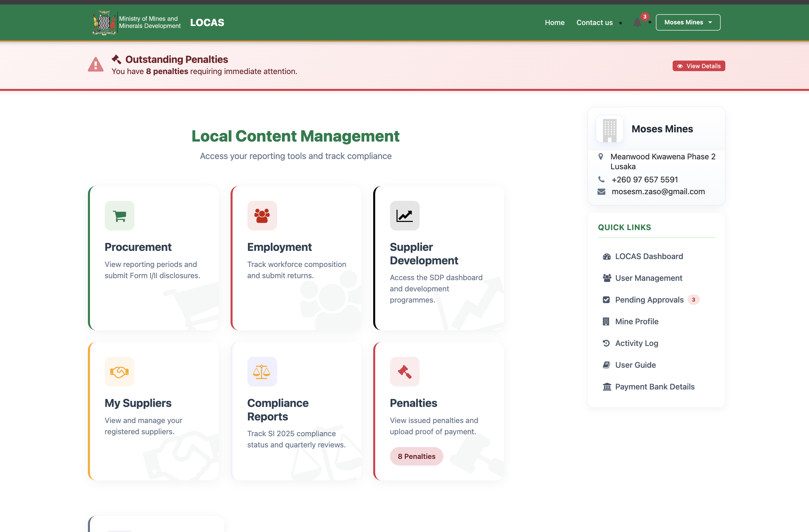
Task: Click the User Management users icon
Action: tap(607, 278)
